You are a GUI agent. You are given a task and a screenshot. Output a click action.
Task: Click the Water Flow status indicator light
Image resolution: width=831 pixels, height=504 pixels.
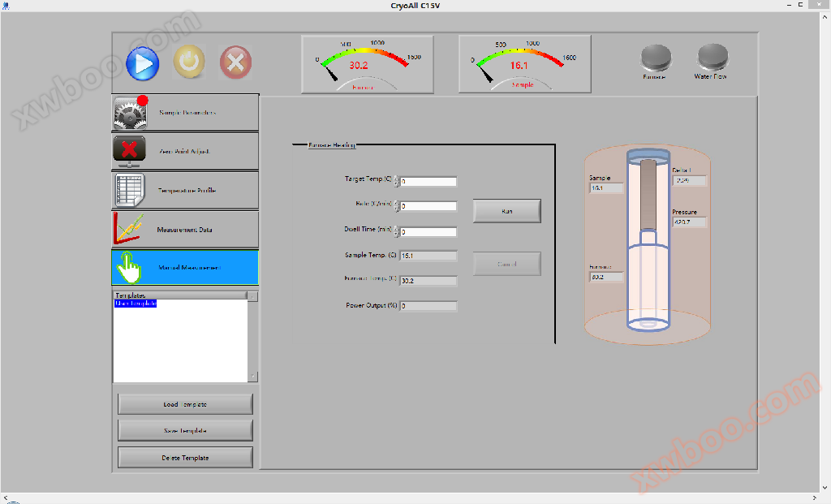coord(713,58)
